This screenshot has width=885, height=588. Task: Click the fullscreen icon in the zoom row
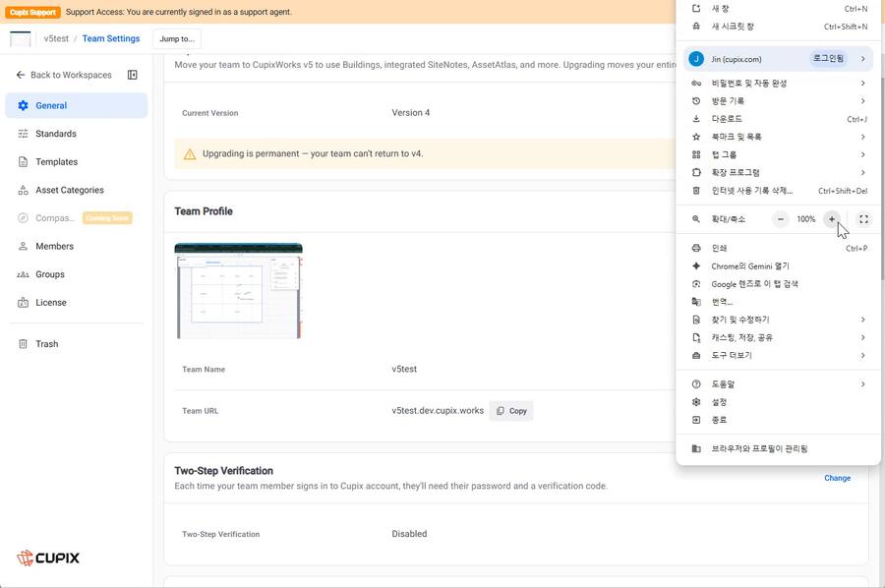(x=863, y=219)
